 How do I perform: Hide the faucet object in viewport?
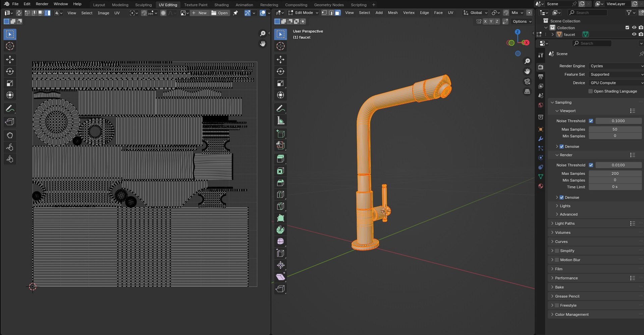point(634,34)
